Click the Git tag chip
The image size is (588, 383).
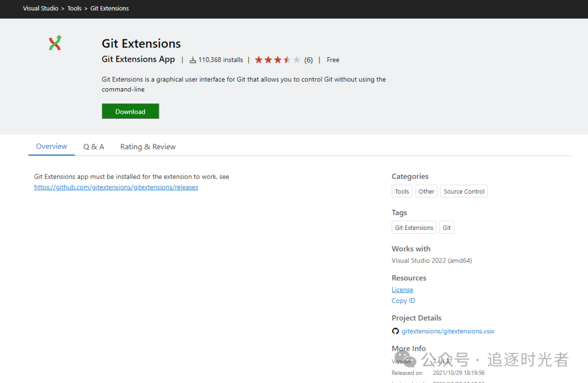click(446, 228)
